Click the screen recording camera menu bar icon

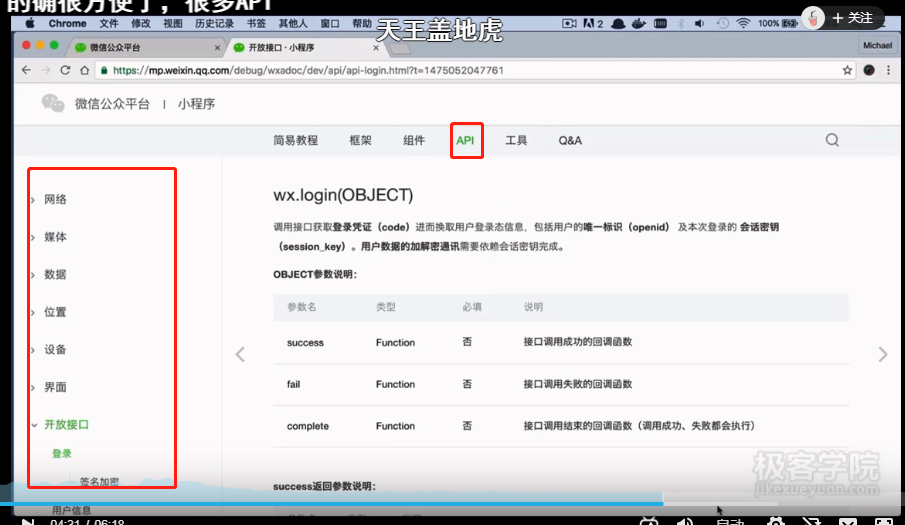[569, 24]
